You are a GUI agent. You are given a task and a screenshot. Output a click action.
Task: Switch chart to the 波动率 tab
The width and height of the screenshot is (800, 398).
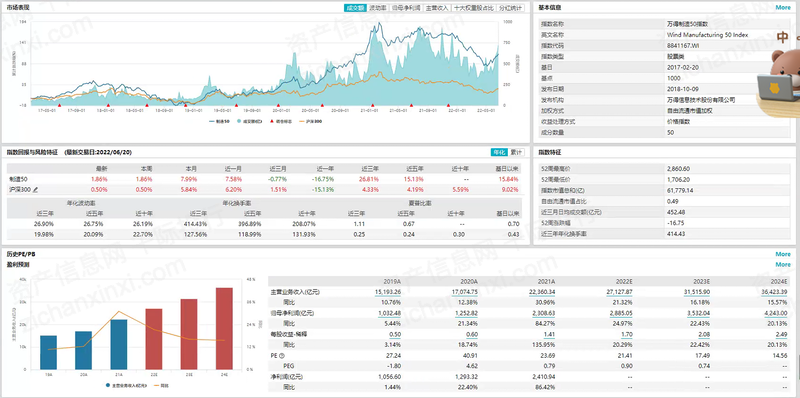point(378,8)
